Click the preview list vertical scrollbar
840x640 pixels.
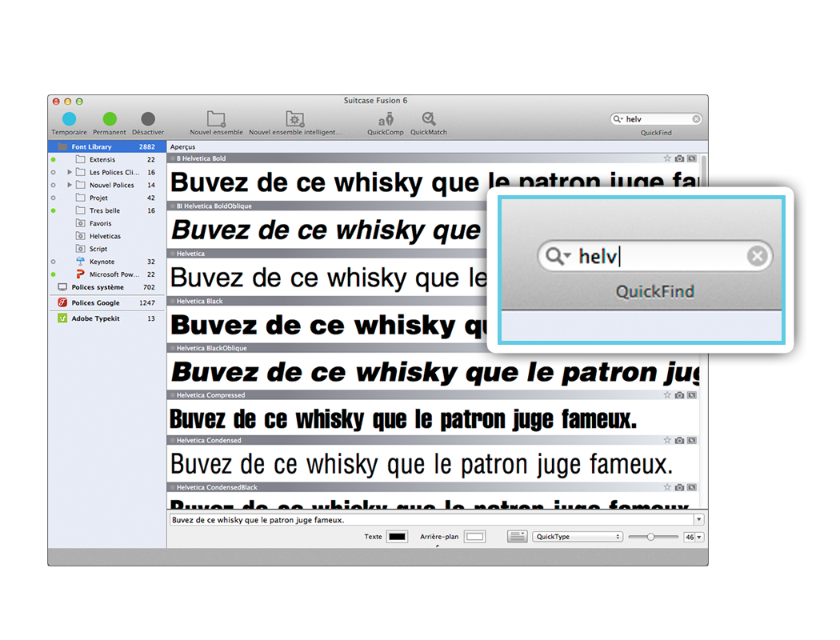[704, 330]
